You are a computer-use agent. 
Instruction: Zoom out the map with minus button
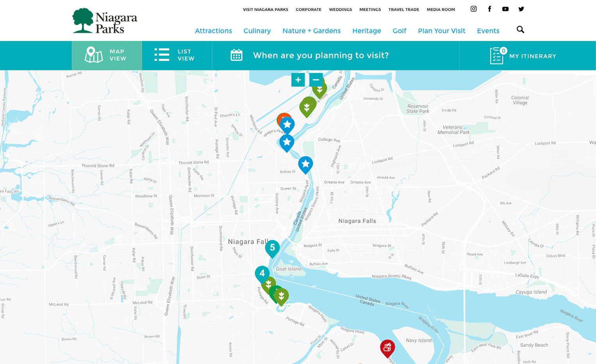point(316,80)
